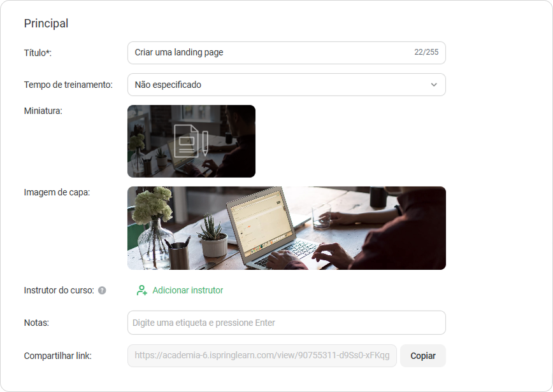Click the Título* label
Image resolution: width=553 pixels, height=392 pixels.
pos(38,53)
